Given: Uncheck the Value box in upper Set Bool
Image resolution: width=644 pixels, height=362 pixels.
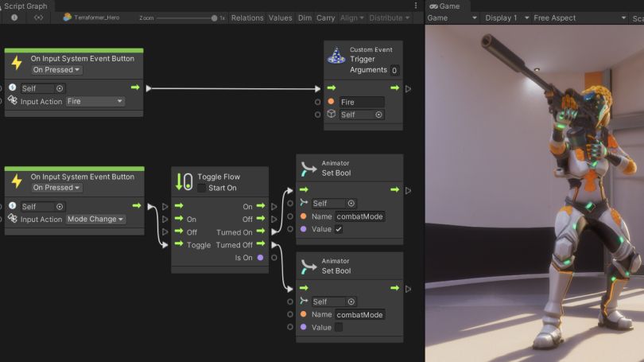Looking at the screenshot, I should click(339, 229).
